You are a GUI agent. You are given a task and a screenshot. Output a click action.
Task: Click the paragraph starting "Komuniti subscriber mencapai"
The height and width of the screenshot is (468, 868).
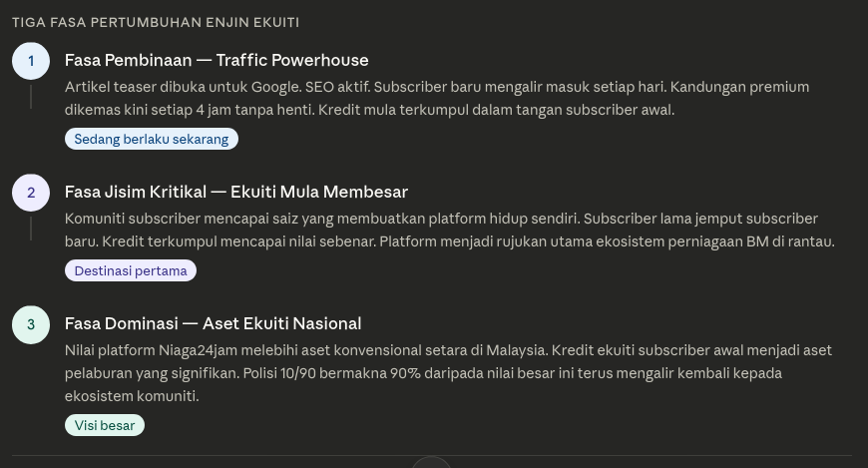coord(449,230)
